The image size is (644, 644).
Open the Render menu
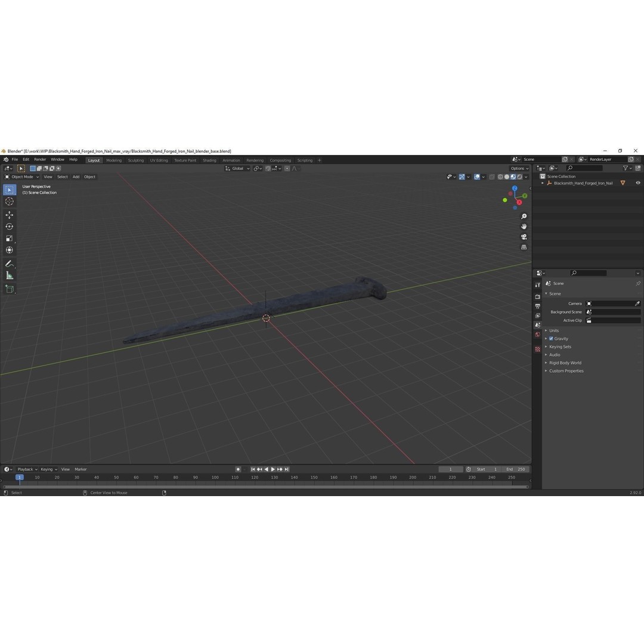[x=40, y=159]
